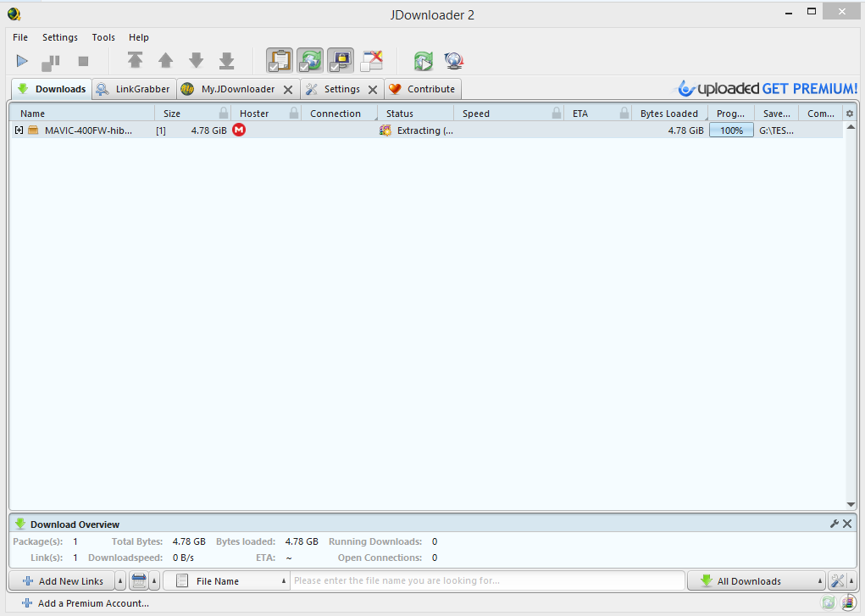
Task: Close the Download Overview panel
Action: coord(847,524)
